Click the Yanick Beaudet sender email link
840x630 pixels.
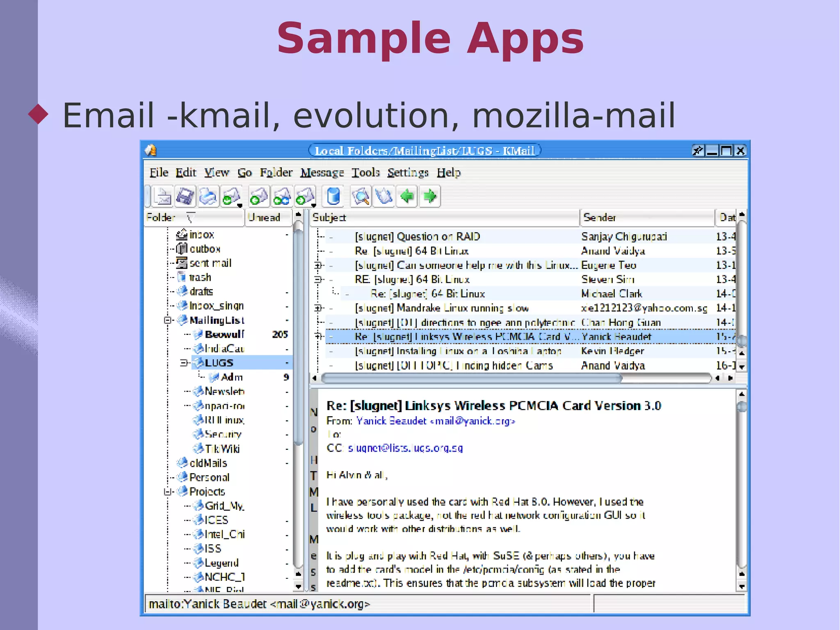pyautogui.click(x=436, y=421)
